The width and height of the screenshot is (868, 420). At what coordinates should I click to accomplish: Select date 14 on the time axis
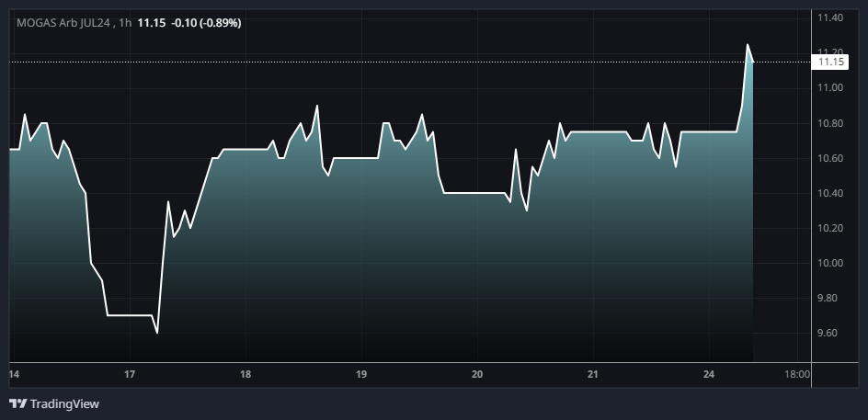[14, 375]
